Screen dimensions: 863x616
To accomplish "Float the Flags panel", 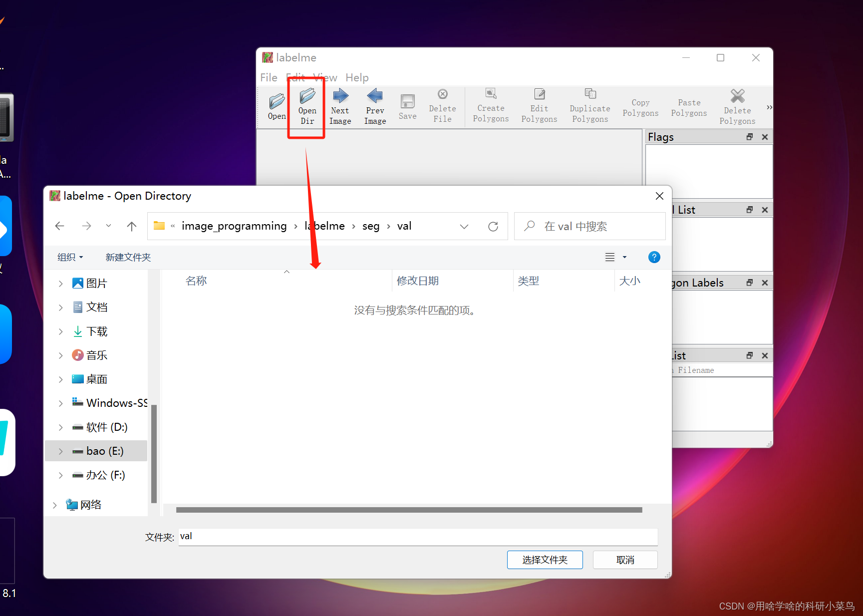I will (749, 137).
